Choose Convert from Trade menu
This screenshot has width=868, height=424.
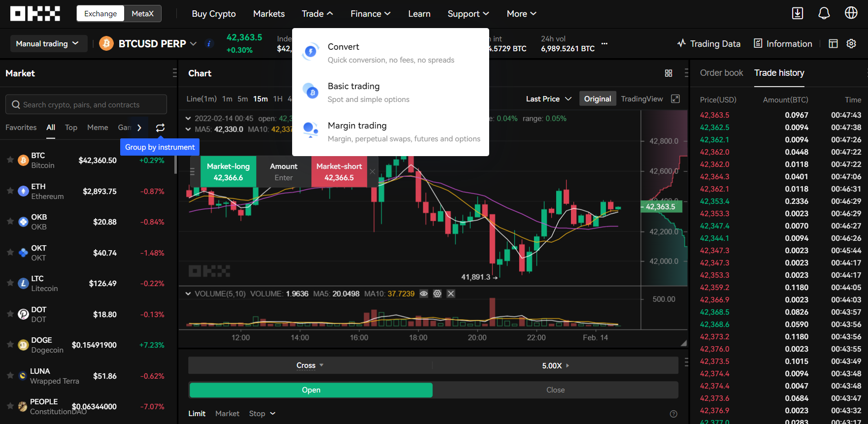391,53
